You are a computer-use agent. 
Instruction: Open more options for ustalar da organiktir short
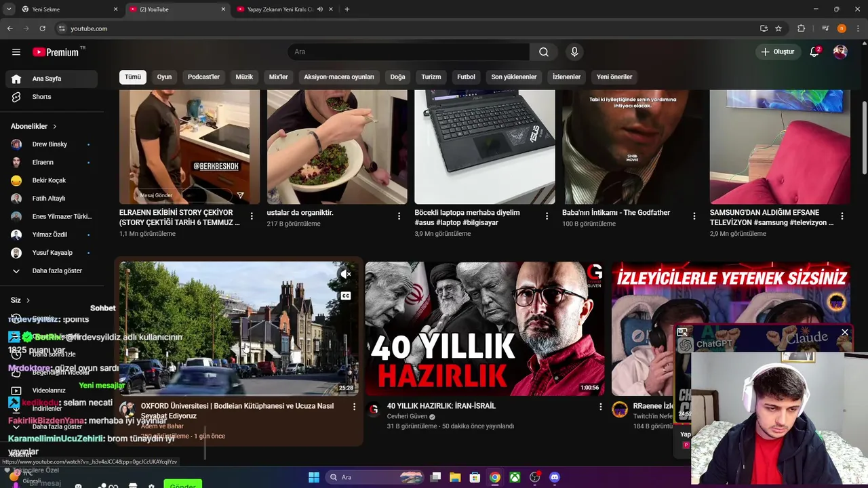point(399,216)
